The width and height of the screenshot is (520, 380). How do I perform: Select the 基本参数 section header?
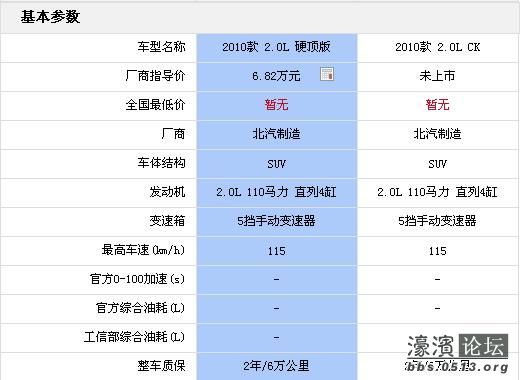tap(50, 17)
